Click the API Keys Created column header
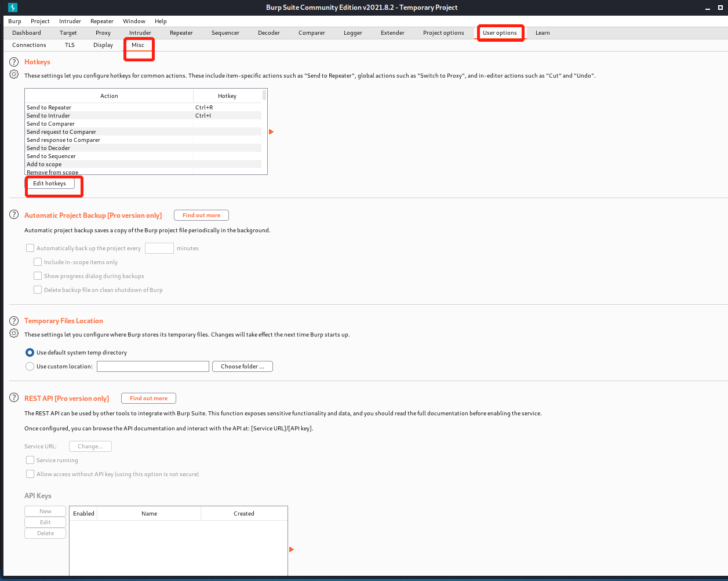 244,514
